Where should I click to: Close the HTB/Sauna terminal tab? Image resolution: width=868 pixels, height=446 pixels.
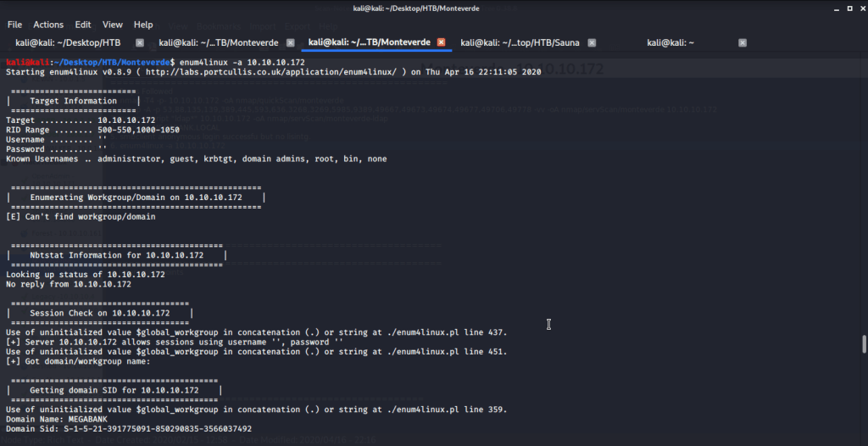[591, 42]
